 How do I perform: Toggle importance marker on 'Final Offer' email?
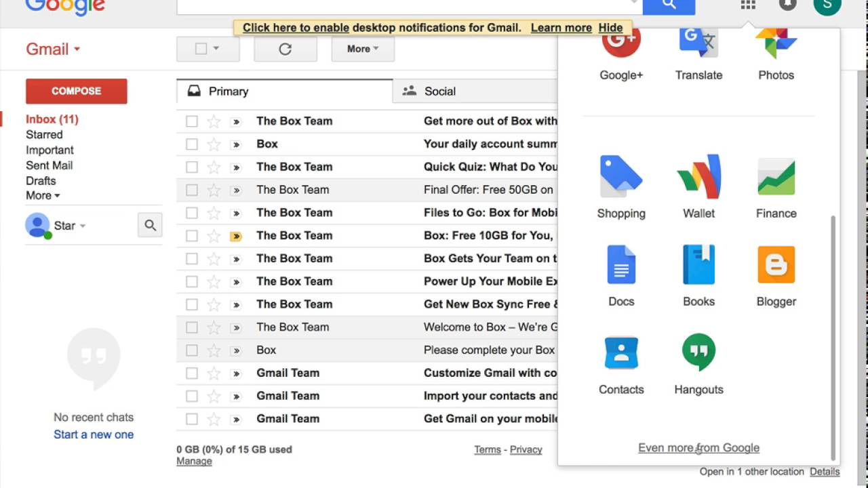pyautogui.click(x=236, y=190)
